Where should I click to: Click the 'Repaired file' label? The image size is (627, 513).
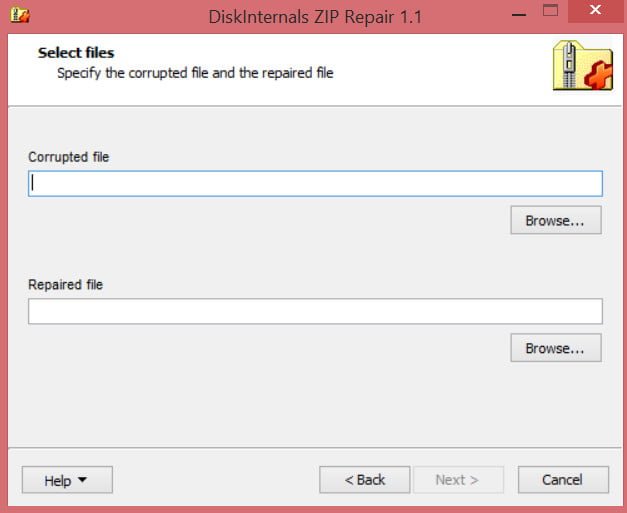(x=66, y=285)
